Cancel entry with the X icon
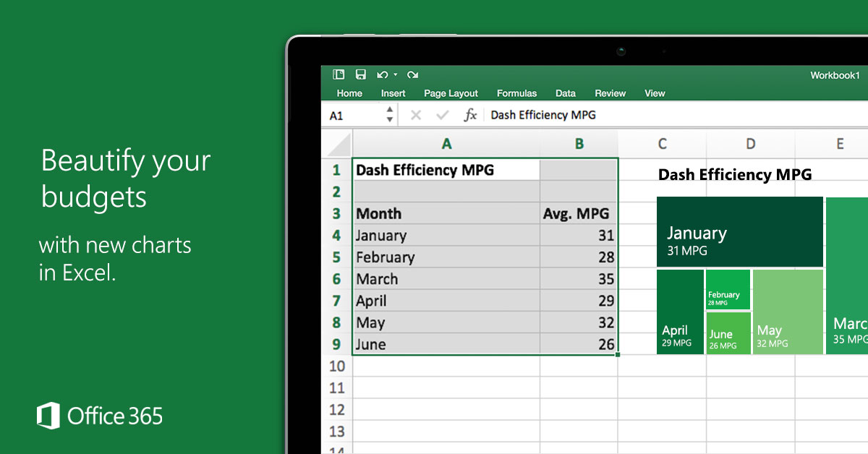This screenshot has width=868, height=454. pos(415,115)
